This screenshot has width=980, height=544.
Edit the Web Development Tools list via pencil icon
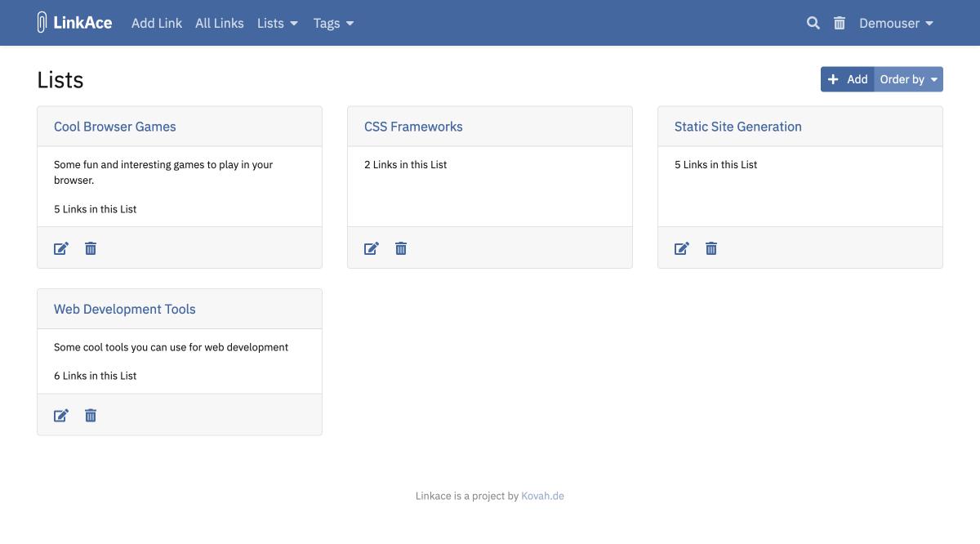point(60,415)
